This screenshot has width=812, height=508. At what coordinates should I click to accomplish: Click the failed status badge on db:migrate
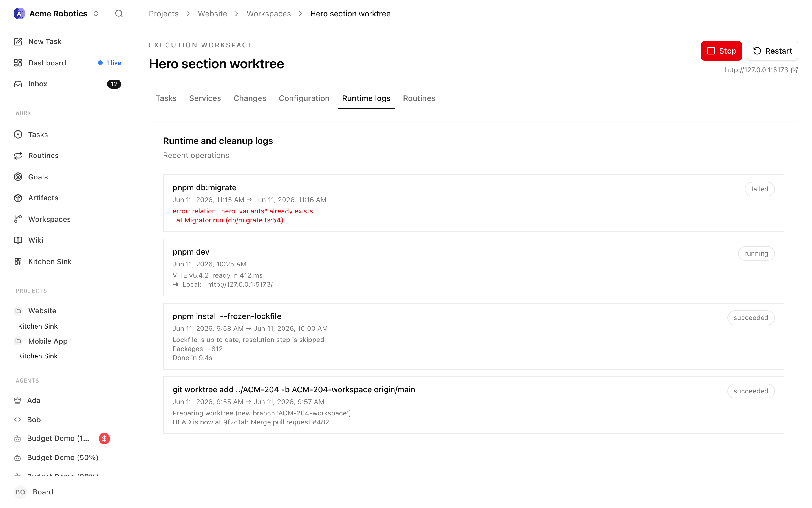759,189
